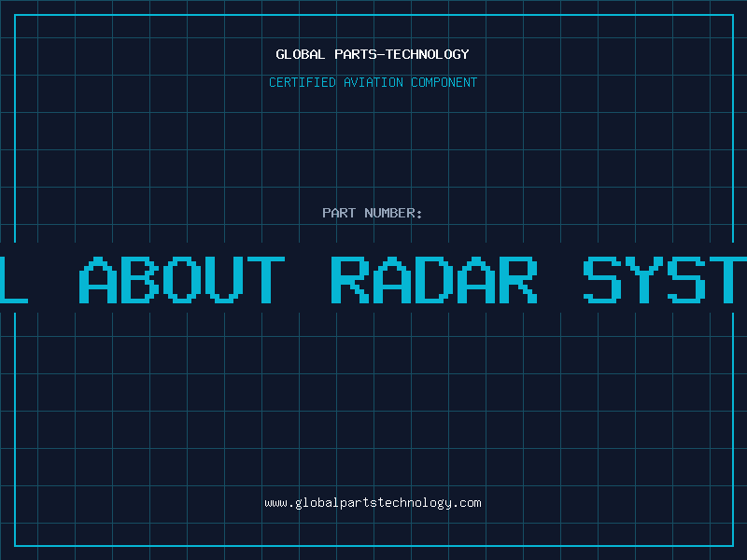Click the .com ending of the URL
Image resolution: width=747 pixels, height=560 pixels.
[467, 503]
